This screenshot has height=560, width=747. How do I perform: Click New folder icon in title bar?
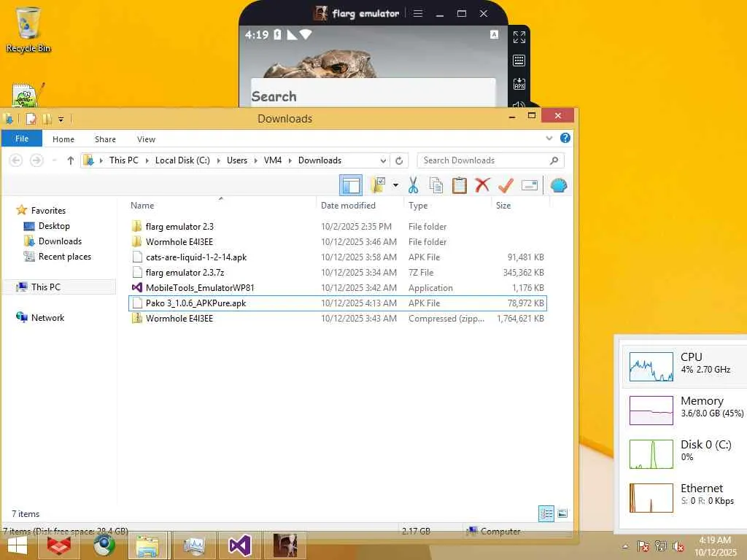tap(47, 119)
